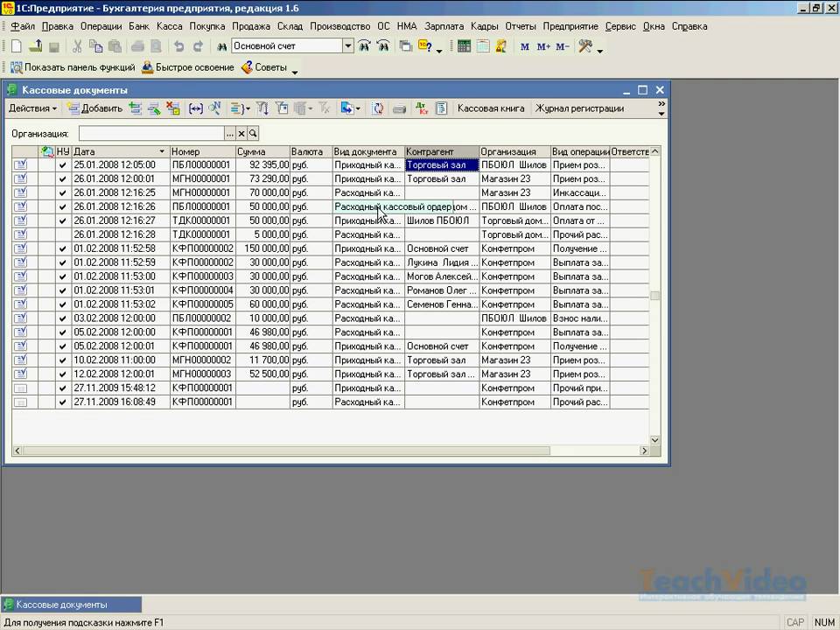Click the Организация input field
Screen dimensions: 840x630
click(x=151, y=133)
